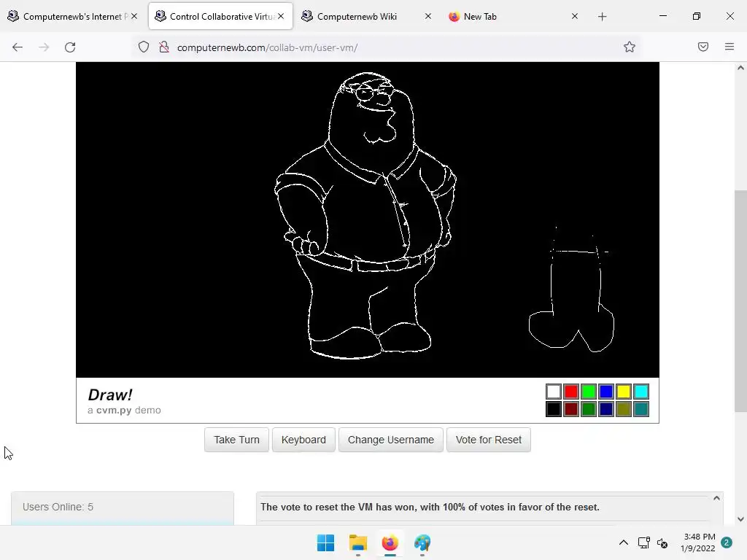Screen dimensions: 747x560
Task: Open File Explorer from the taskbar
Action: pos(357,542)
